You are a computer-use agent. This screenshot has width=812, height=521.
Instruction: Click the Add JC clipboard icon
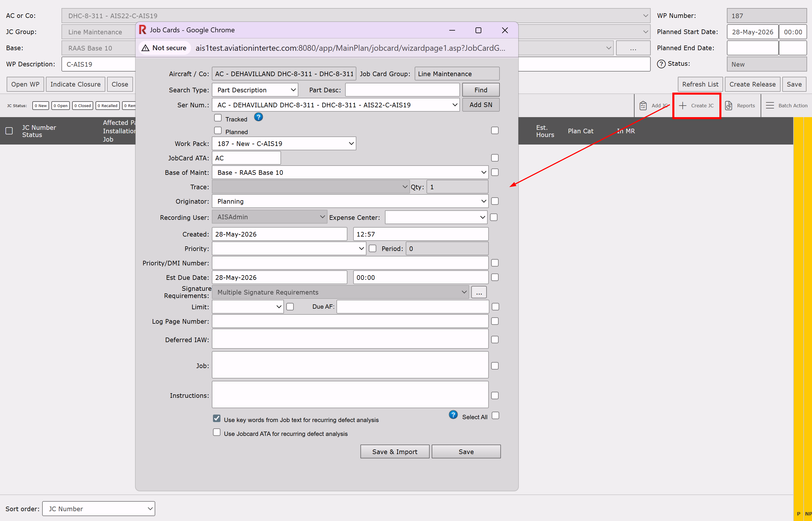tap(643, 106)
